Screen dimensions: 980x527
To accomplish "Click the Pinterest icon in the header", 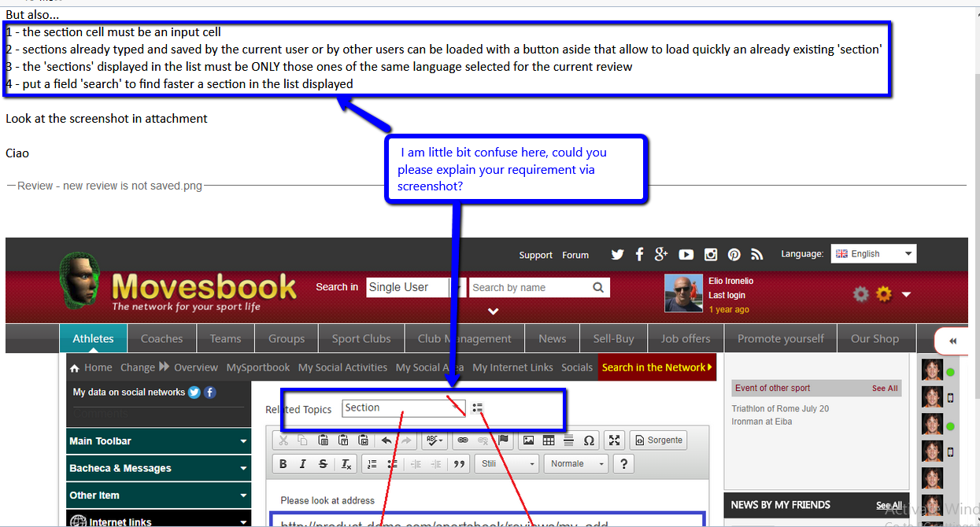I will click(x=734, y=254).
